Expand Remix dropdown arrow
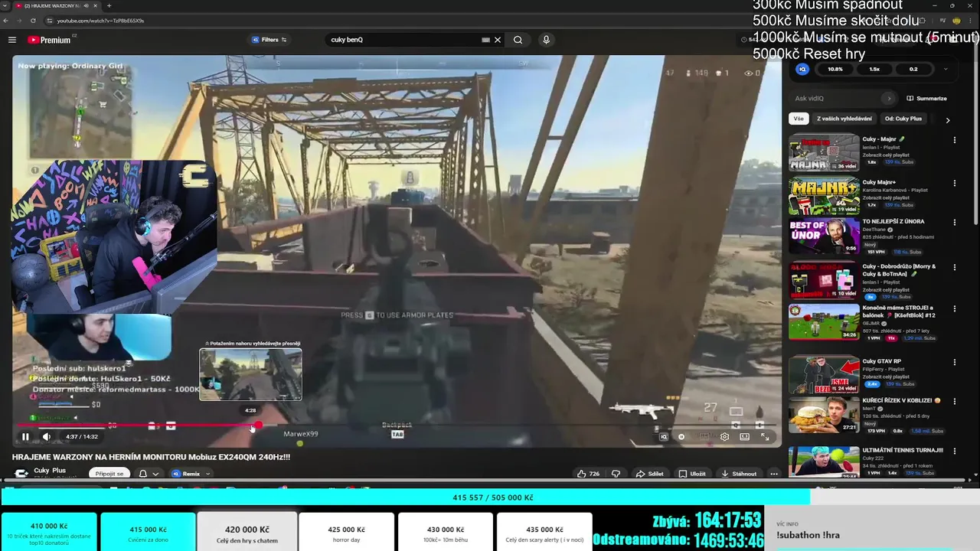The height and width of the screenshot is (551, 980). 207,474
